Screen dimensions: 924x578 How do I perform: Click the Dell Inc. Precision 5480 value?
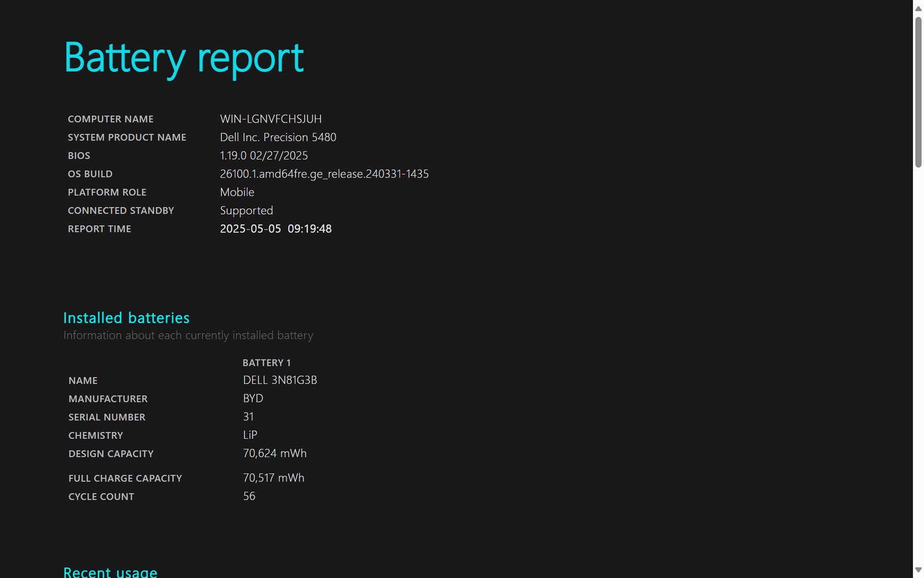[278, 138]
